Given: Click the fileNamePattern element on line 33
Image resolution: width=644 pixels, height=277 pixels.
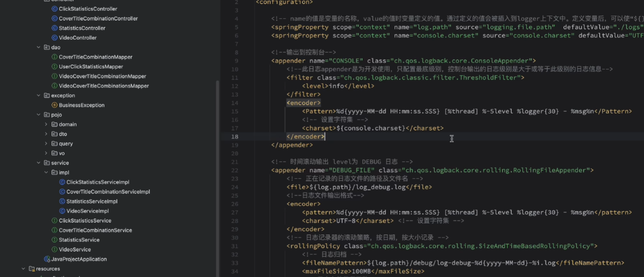Looking at the screenshot, I should pyautogui.click(x=463, y=263).
